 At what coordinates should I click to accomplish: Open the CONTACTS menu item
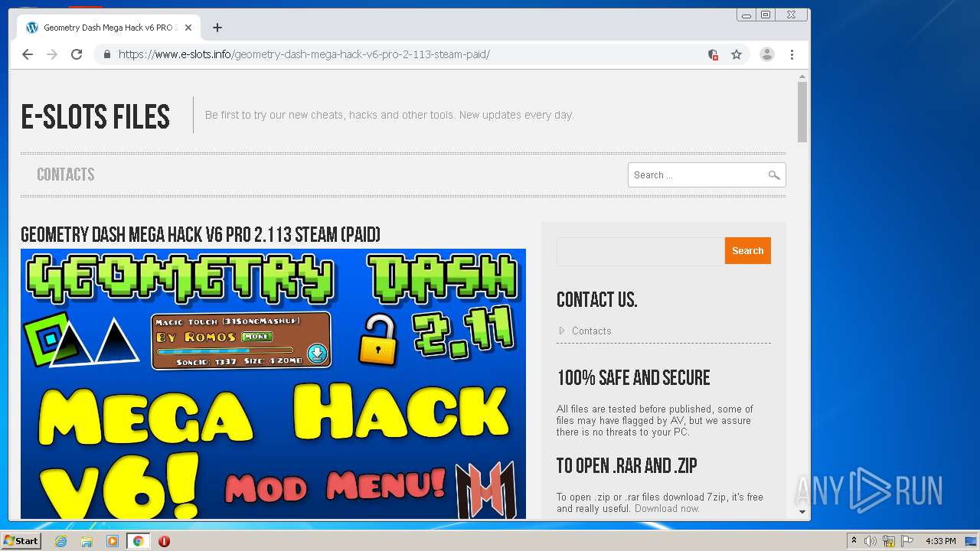click(66, 174)
